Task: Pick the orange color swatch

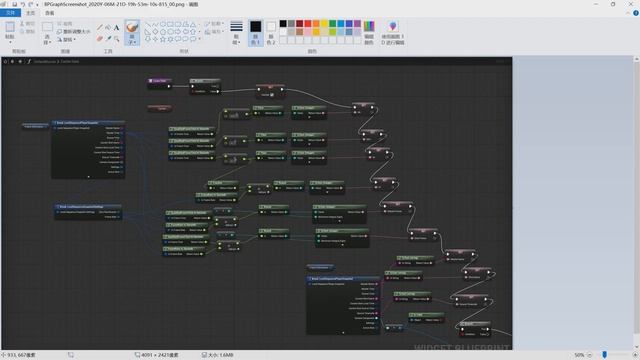Action: pos(316,24)
